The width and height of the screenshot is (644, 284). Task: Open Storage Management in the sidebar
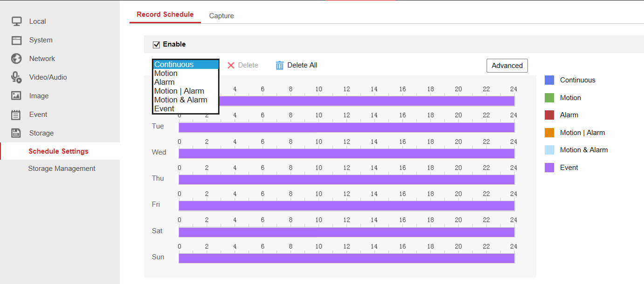tap(62, 169)
